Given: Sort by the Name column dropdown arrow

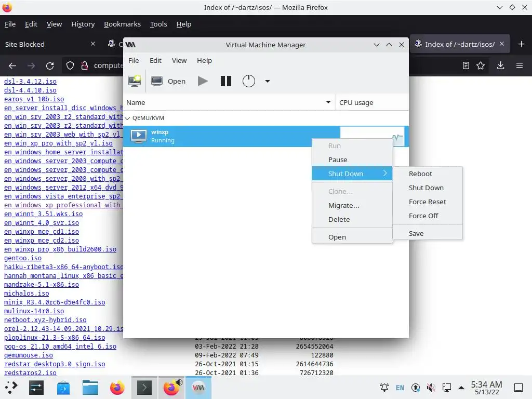Looking at the screenshot, I should [x=328, y=102].
